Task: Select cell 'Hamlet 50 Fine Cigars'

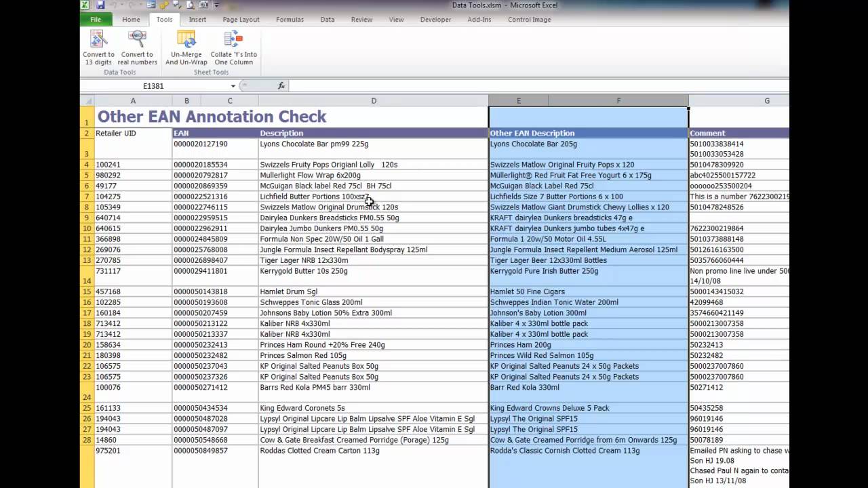Action: coord(589,292)
